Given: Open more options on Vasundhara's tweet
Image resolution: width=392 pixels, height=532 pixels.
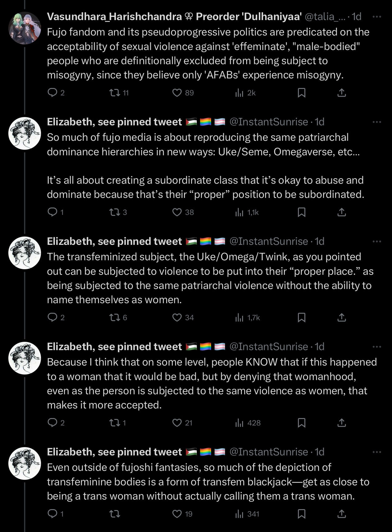Looking at the screenshot, I should (377, 17).
